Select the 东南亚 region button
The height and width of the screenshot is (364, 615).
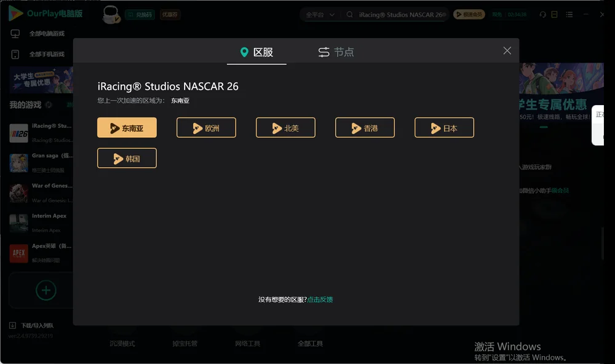127,127
